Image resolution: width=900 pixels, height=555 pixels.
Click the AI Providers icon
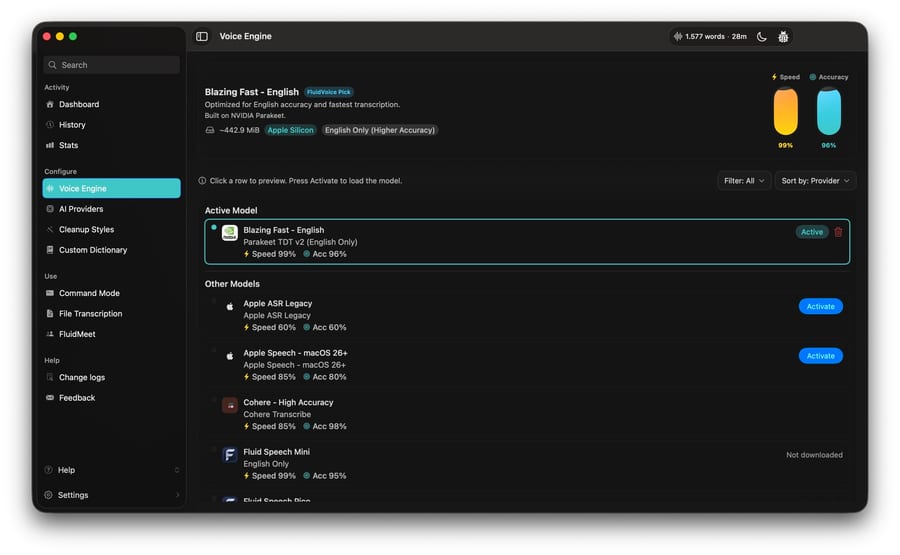pos(50,209)
